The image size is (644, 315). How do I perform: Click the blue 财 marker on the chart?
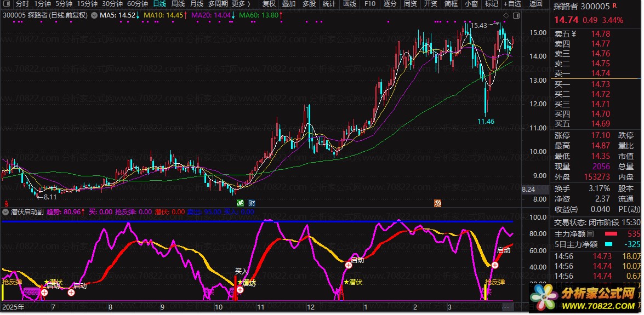251,203
